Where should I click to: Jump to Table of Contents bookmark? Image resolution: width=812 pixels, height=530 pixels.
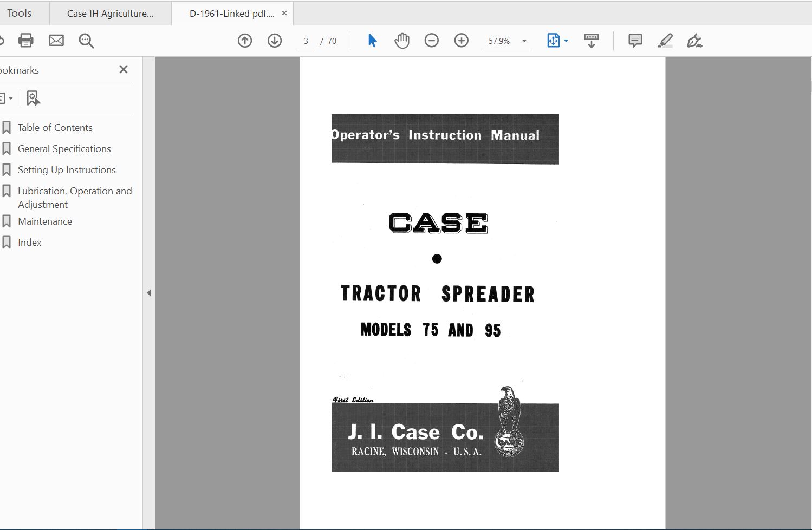(x=55, y=128)
